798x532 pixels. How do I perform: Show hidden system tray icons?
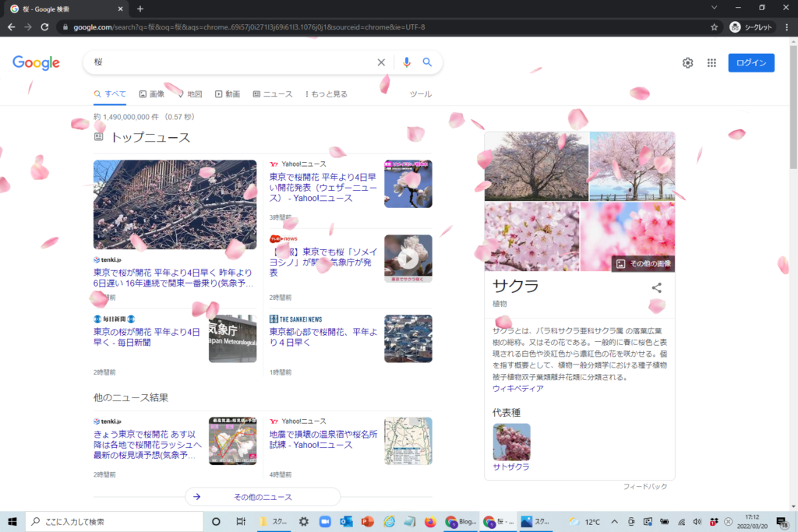[x=614, y=522]
